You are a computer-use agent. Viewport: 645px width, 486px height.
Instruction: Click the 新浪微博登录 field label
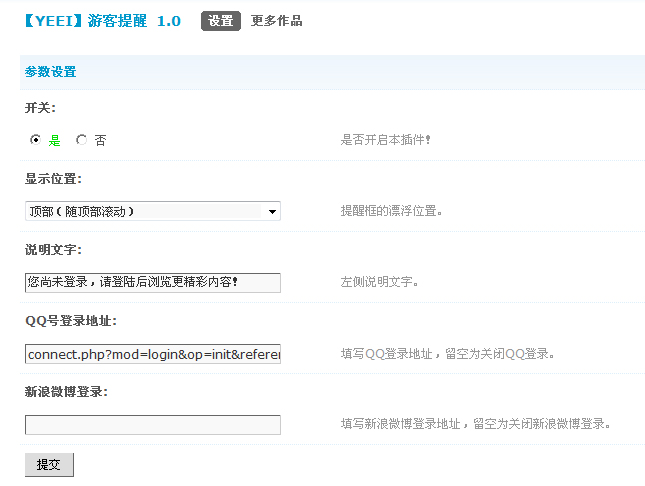pyautogui.click(x=66, y=391)
